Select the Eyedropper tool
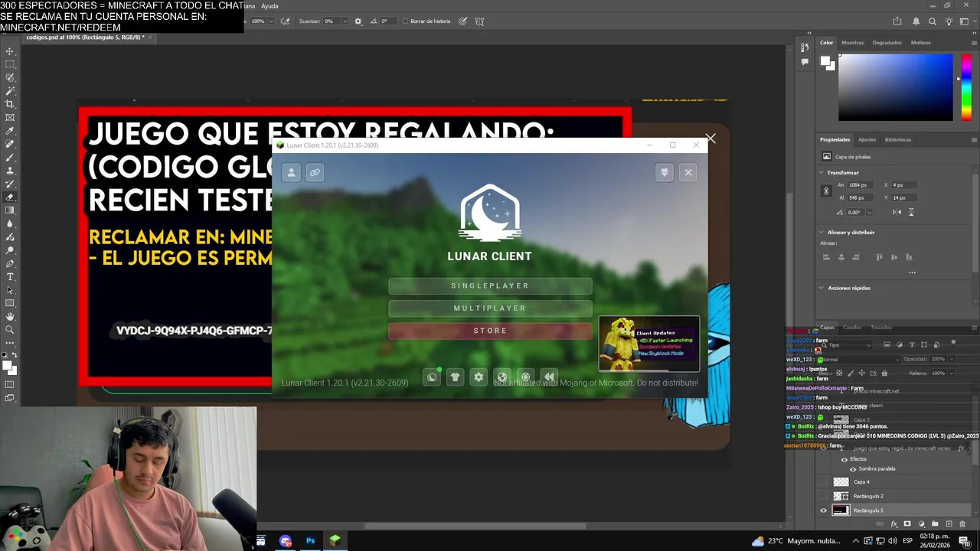The height and width of the screenshot is (551, 980). (10, 131)
